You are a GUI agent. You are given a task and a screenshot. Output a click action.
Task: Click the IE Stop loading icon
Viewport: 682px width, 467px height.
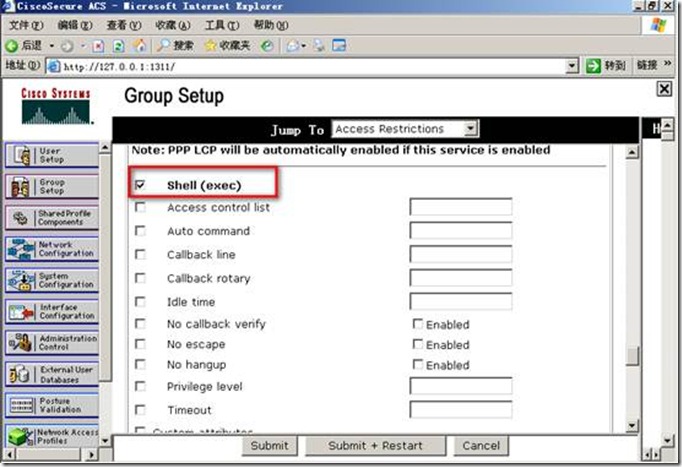coord(98,46)
